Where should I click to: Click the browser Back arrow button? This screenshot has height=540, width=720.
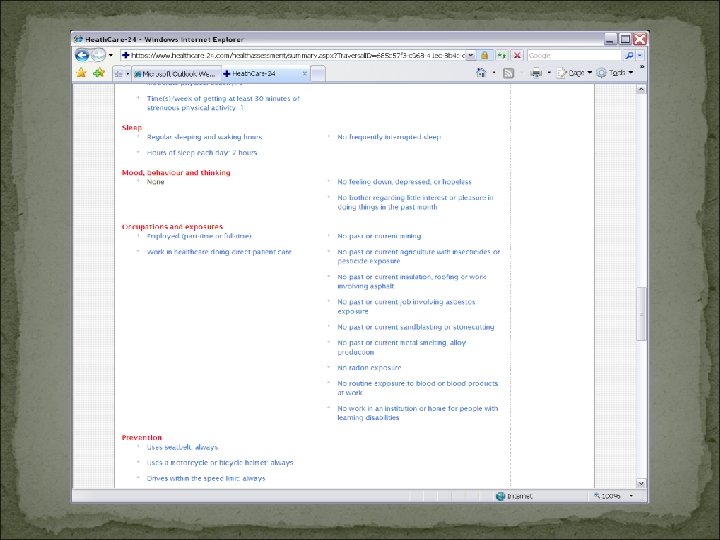click(x=82, y=56)
